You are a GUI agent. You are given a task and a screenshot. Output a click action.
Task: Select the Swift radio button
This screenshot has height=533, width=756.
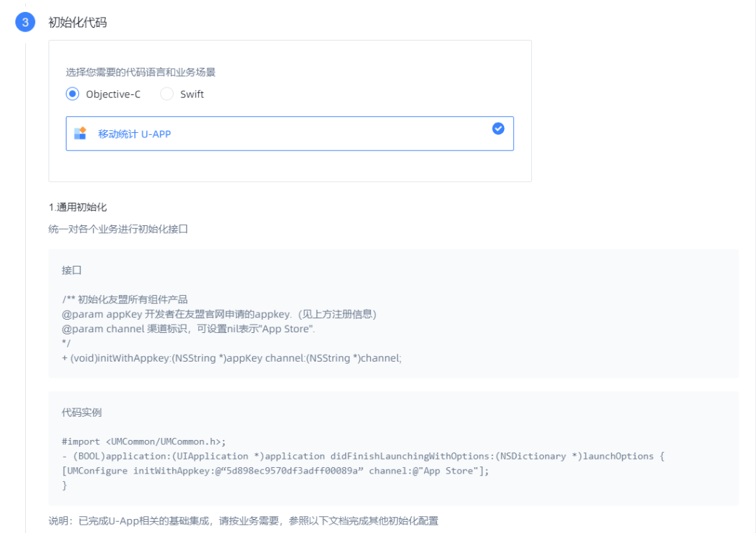[x=167, y=94]
